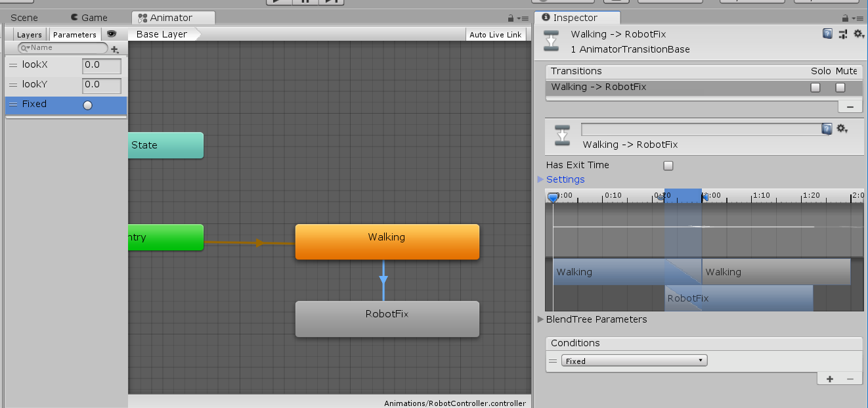The width and height of the screenshot is (868, 408).
Task: Add a condition with the plus button
Action: [830, 378]
